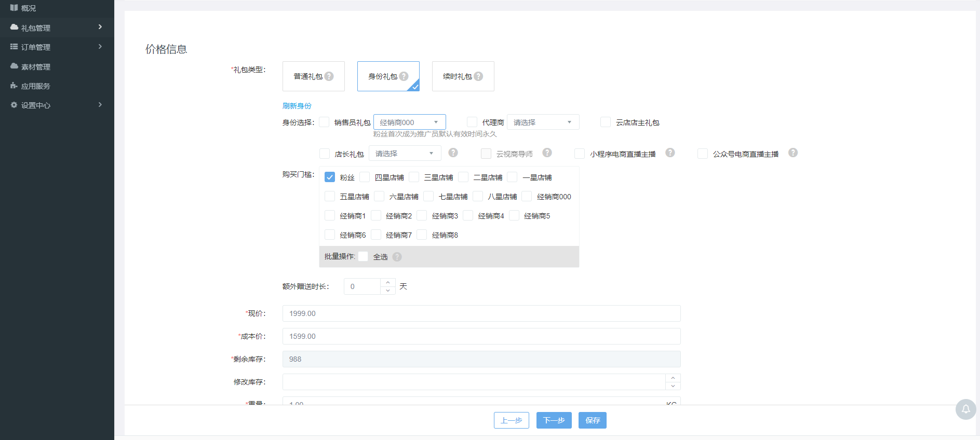Uncheck the 粉丝 checkbox
Screen dimensions: 980x440
(x=330, y=177)
